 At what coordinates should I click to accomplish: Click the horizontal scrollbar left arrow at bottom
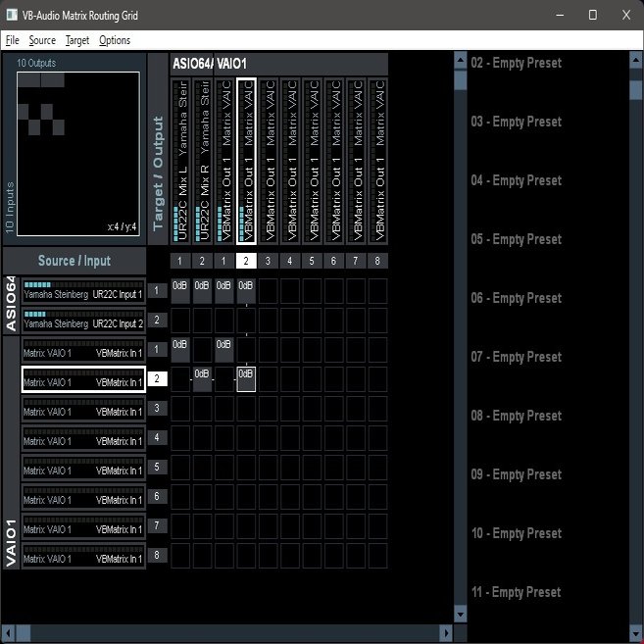9,633
